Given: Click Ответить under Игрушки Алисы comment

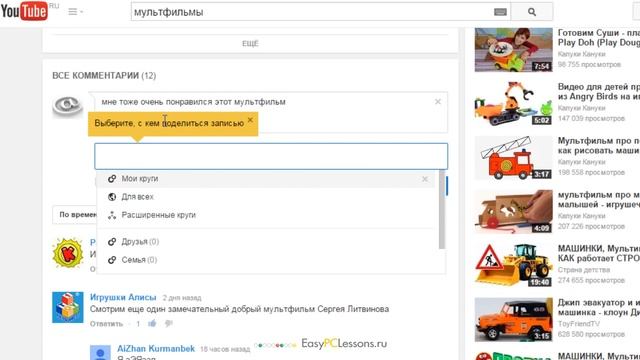Looking at the screenshot, I should coord(106,324).
